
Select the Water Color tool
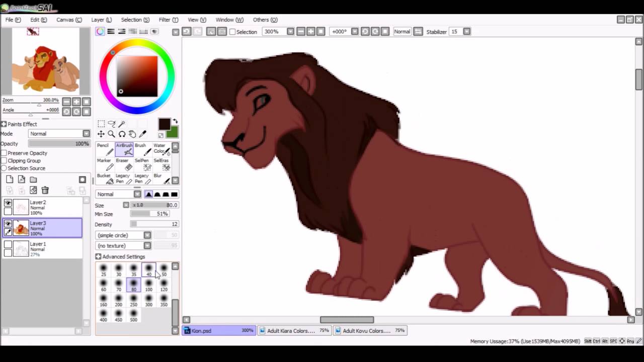pos(161,149)
